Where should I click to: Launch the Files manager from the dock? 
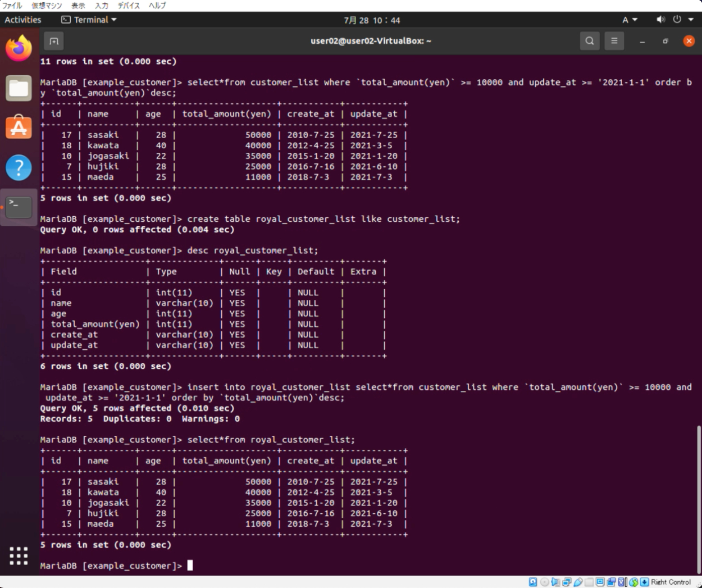pos(19,88)
